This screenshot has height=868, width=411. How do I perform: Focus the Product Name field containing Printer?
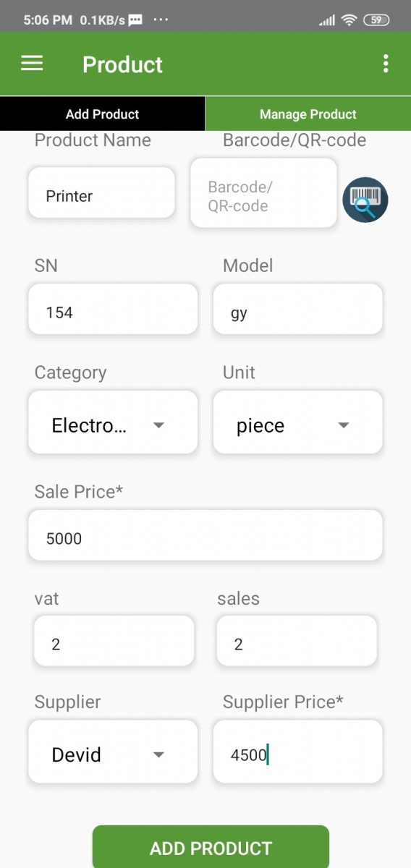[x=101, y=192]
